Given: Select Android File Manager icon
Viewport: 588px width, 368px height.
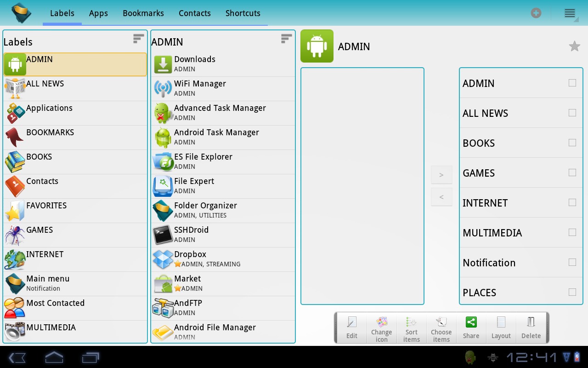Looking at the screenshot, I should [163, 333].
